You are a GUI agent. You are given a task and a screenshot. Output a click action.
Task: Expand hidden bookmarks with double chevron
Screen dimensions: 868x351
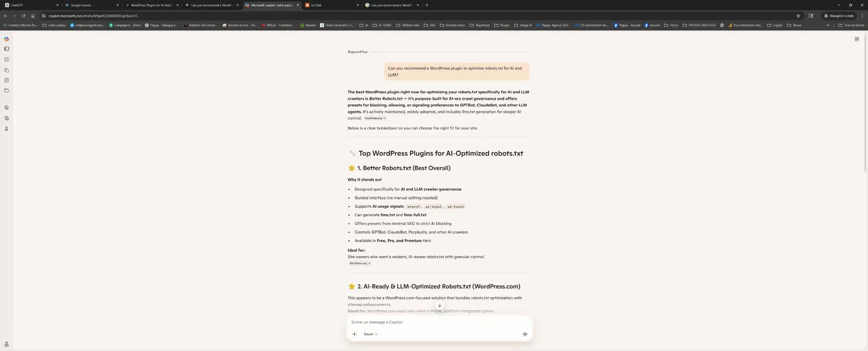828,25
